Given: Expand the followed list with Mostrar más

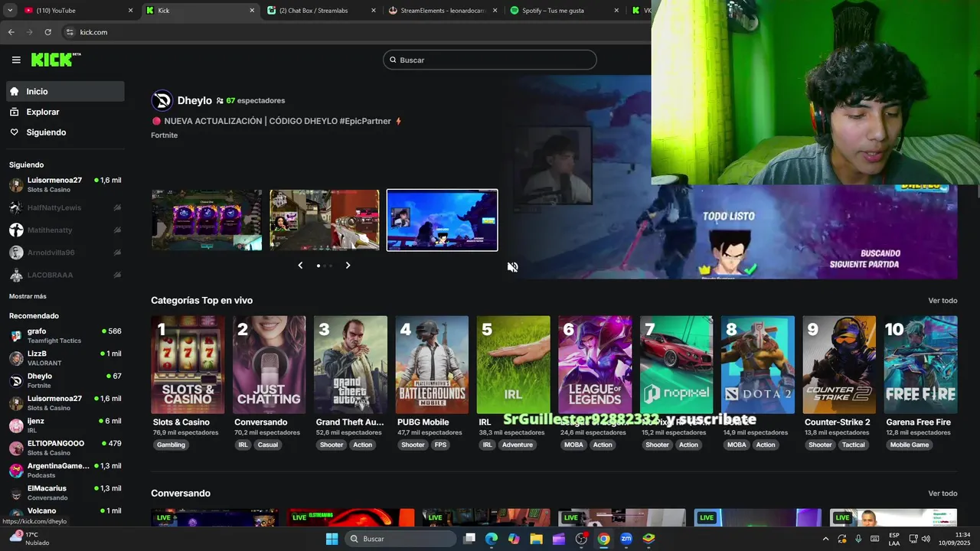Looking at the screenshot, I should point(28,296).
